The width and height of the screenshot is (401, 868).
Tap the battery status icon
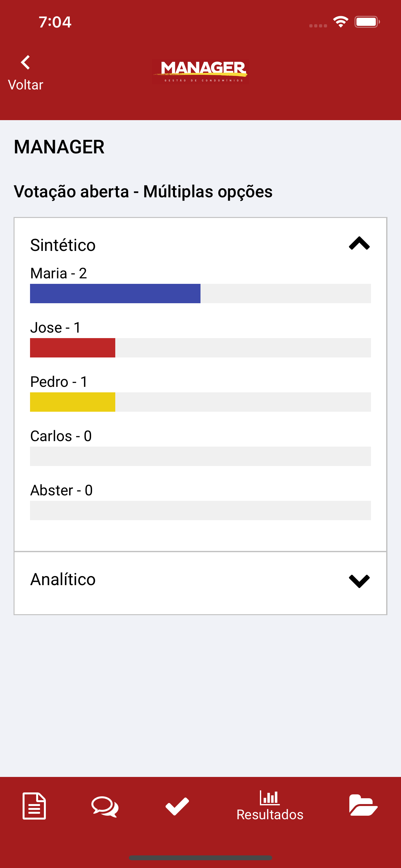click(x=367, y=22)
